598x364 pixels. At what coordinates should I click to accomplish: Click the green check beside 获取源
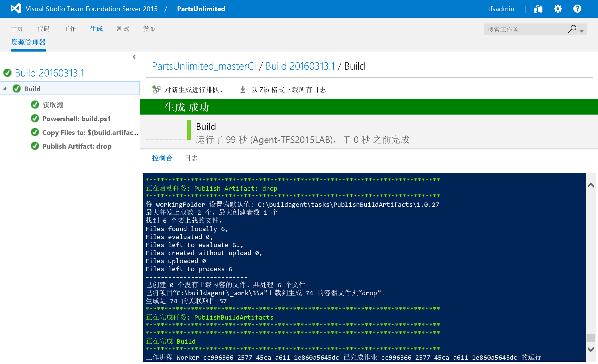coord(35,105)
